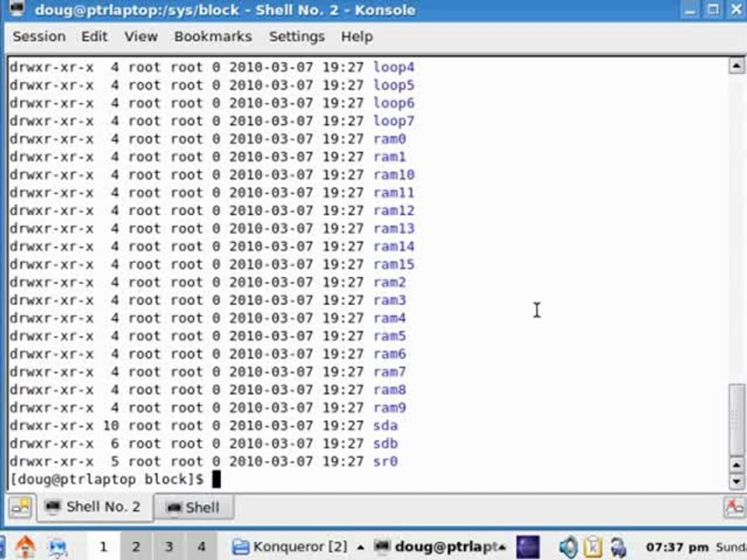Click the ram2 directory entry
The height and width of the screenshot is (560, 747).
point(390,282)
